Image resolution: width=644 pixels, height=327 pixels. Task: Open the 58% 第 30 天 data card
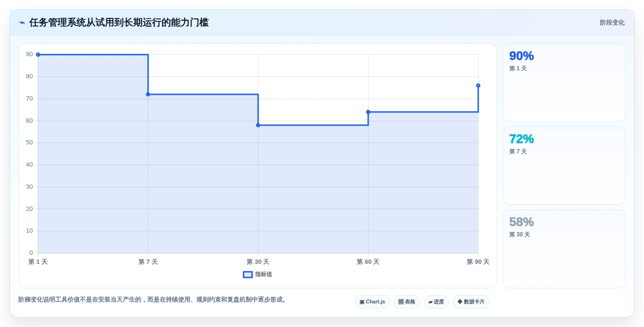564,249
